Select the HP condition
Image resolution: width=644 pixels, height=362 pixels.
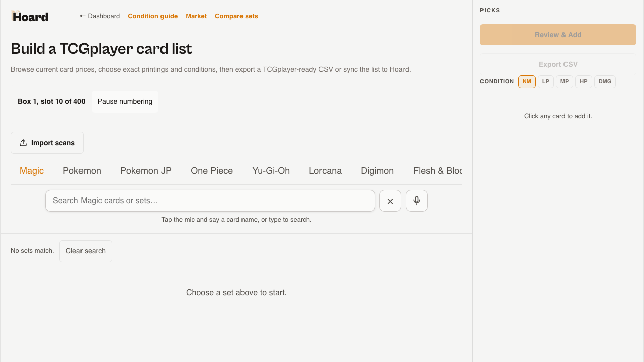[x=584, y=82]
